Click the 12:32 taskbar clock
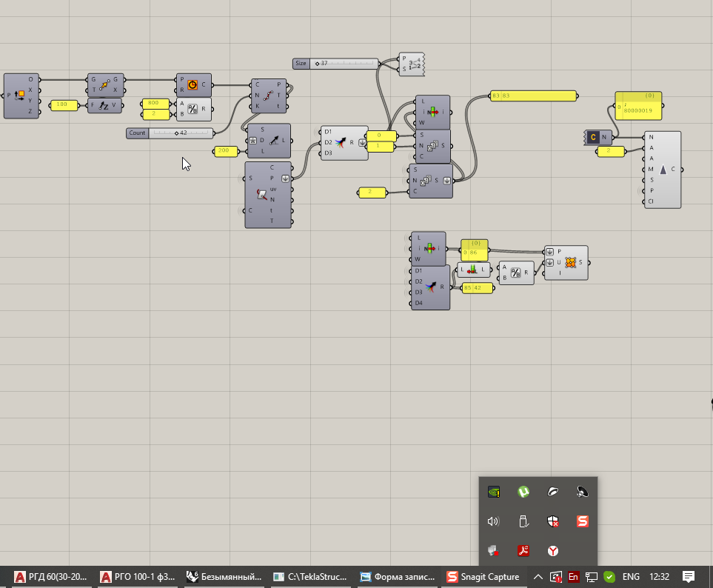This screenshot has width=713, height=588. [x=659, y=577]
